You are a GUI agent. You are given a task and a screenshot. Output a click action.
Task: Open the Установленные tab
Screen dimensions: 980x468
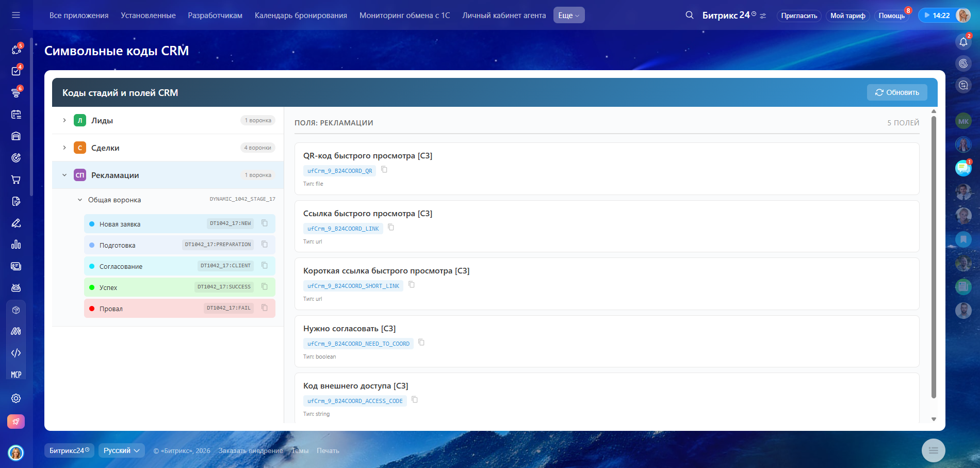point(148,15)
